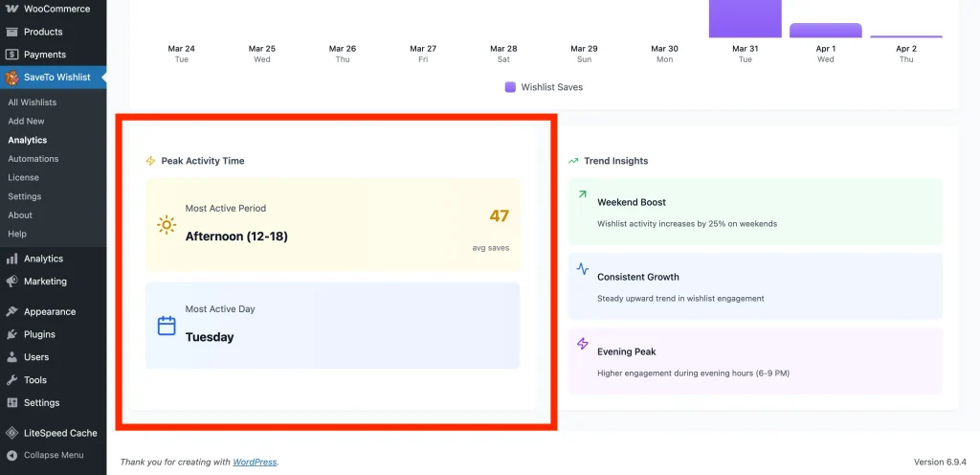The image size is (980, 475).
Task: Open the Users admin menu
Action: click(x=36, y=357)
